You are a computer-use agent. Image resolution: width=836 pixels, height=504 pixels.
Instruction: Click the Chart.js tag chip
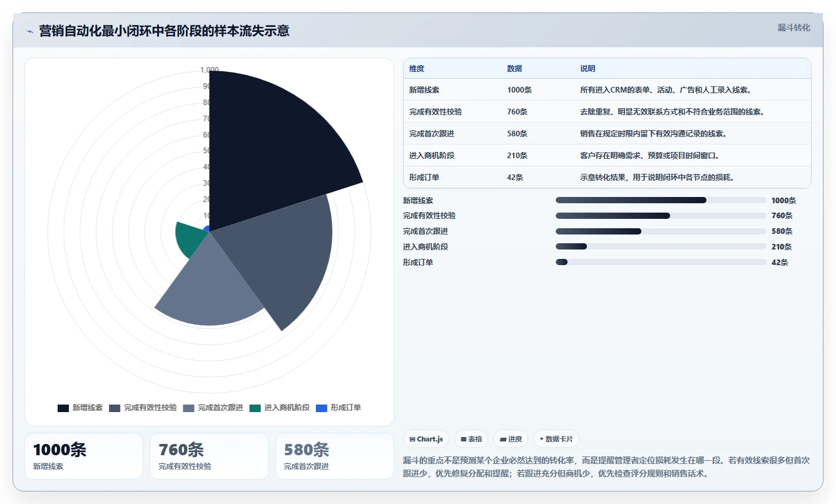click(426, 439)
